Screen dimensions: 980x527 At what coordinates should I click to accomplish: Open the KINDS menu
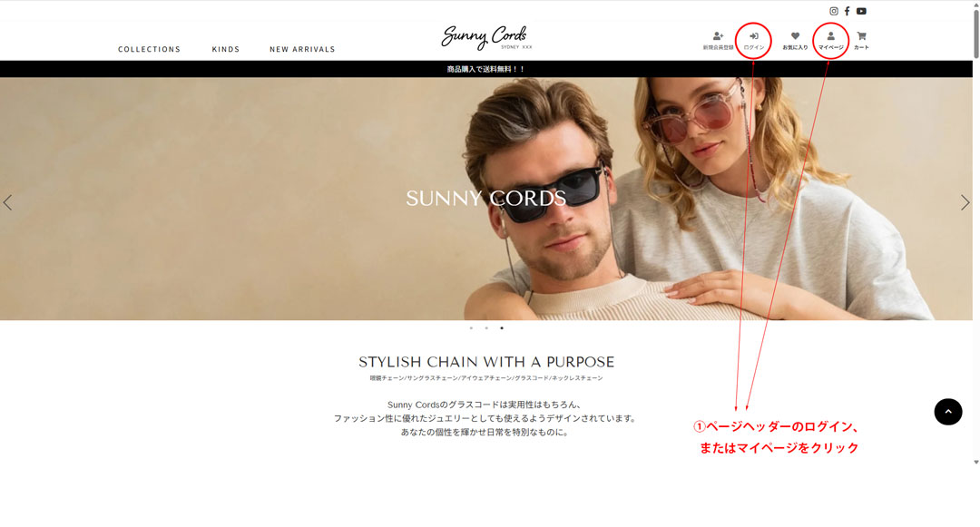(x=226, y=49)
